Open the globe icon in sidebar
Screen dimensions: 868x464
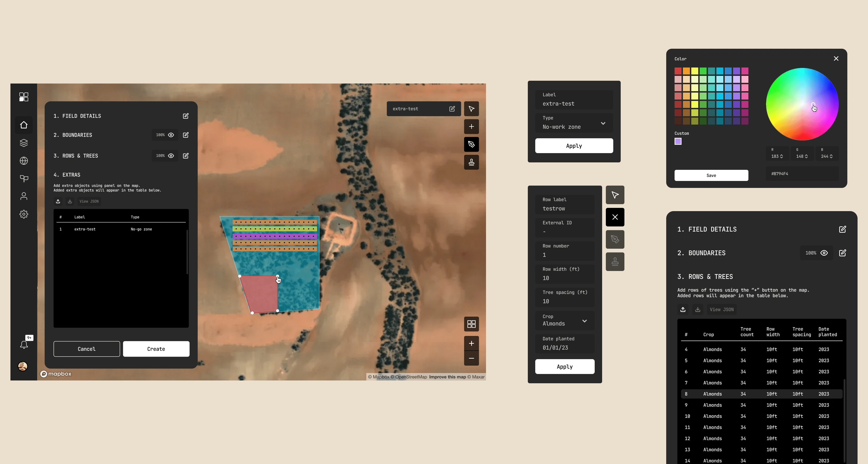[x=24, y=161]
